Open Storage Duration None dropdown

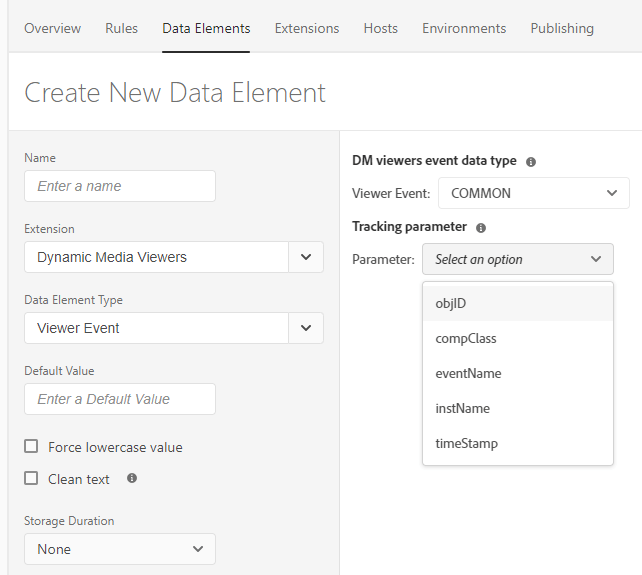pos(119,549)
